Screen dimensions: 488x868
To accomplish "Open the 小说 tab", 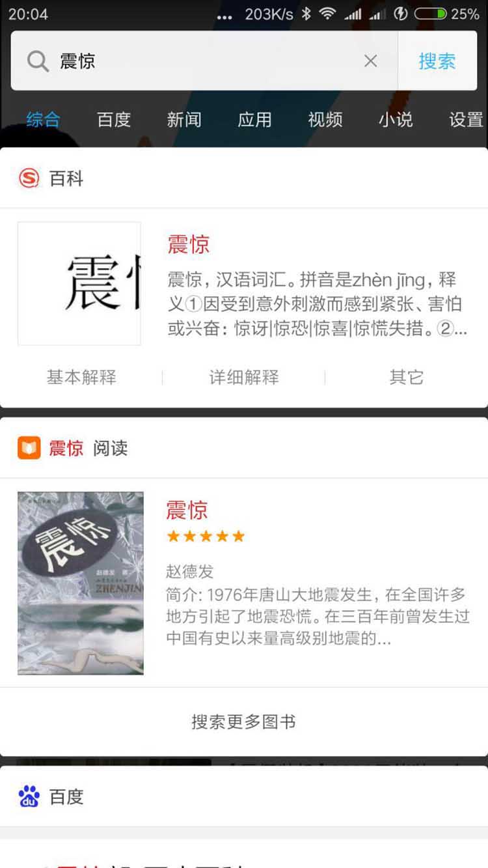I will pos(396,120).
